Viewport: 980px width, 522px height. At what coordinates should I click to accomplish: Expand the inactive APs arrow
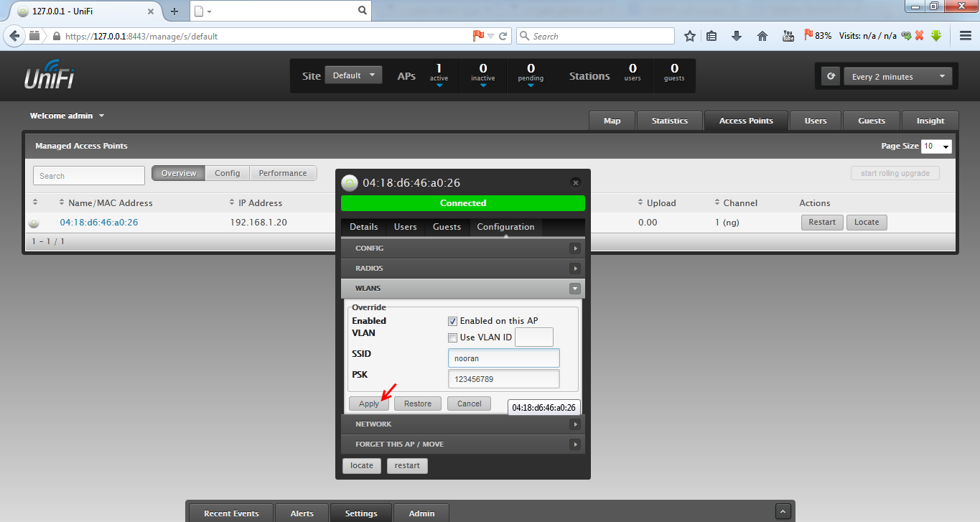(x=483, y=85)
